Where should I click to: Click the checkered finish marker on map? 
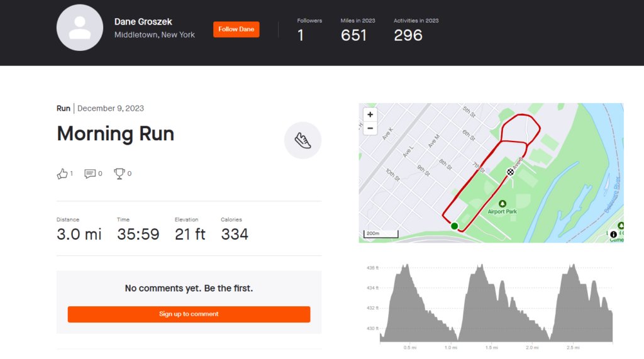coord(510,172)
